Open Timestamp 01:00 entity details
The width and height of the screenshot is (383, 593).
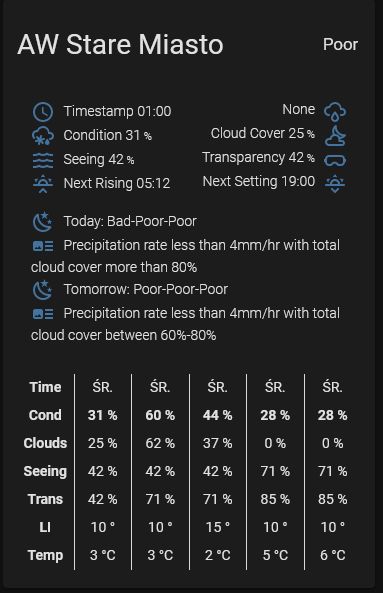coord(117,111)
